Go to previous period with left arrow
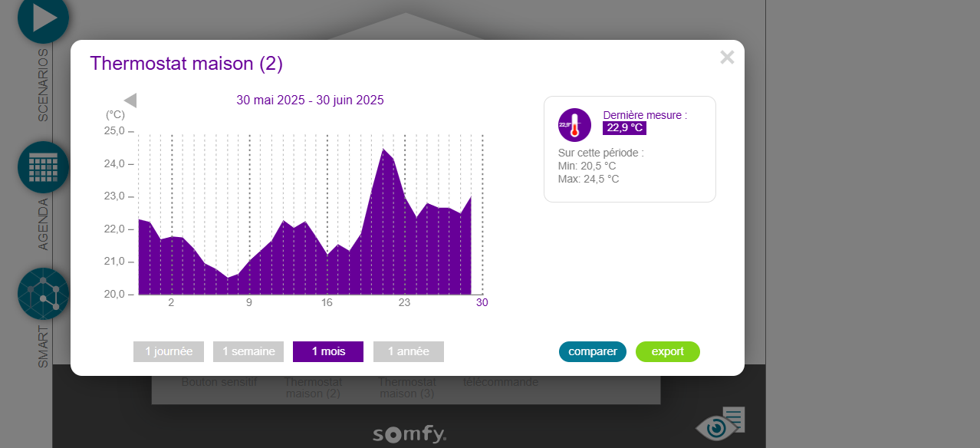980x448 pixels. (x=130, y=100)
